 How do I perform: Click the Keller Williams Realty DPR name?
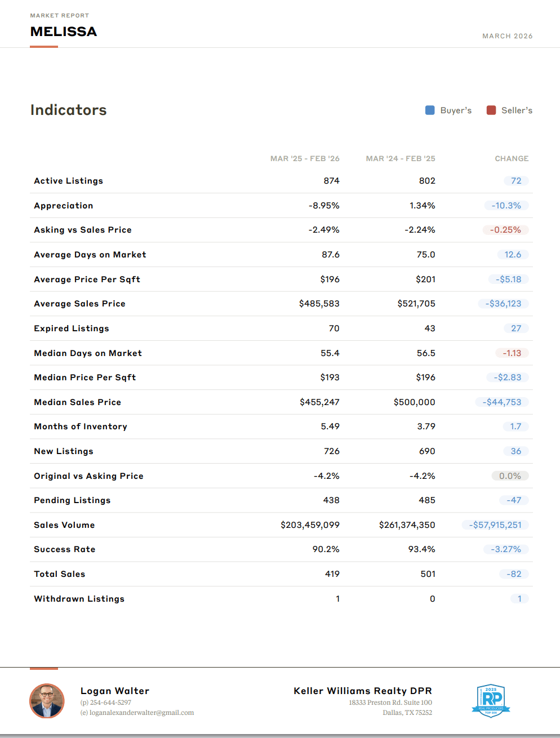point(363,691)
